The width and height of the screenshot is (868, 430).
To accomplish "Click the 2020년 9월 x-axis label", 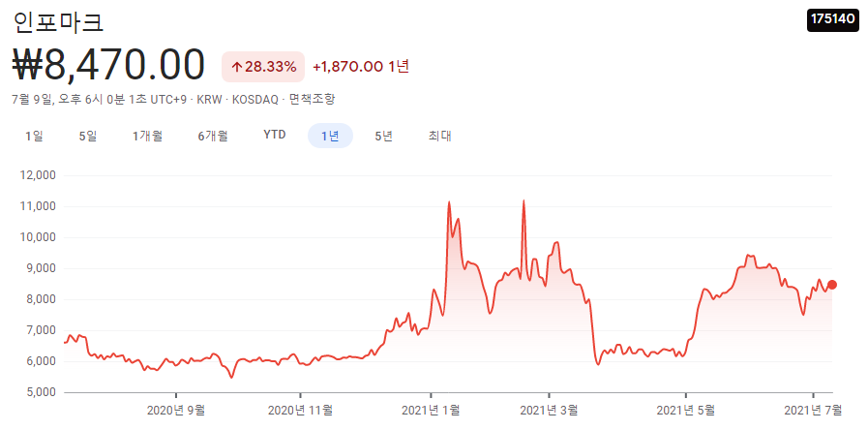I will (x=176, y=411).
